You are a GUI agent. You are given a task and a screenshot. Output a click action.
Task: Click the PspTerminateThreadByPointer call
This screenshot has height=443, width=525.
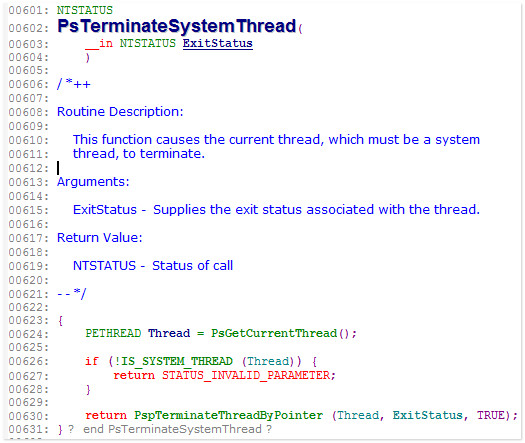[228, 416]
